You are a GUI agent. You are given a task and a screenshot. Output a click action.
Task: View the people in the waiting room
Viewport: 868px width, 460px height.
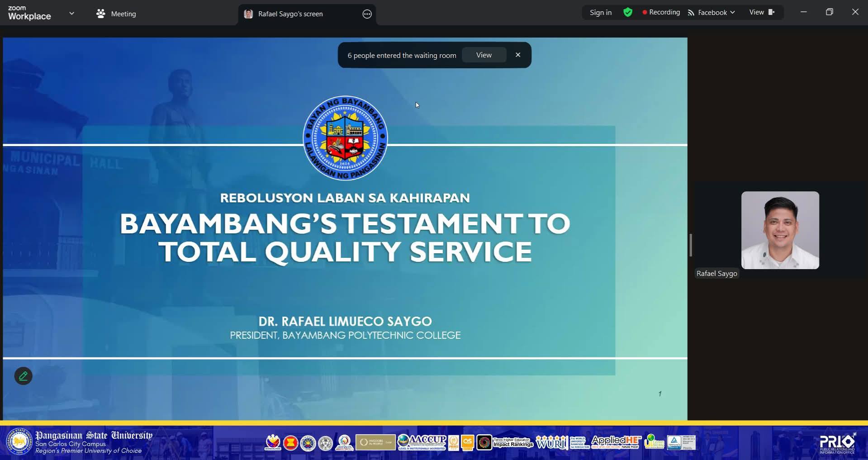pos(484,55)
